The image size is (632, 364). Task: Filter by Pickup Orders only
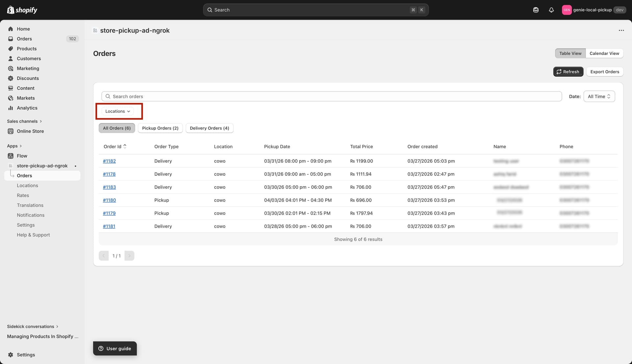pos(160,128)
